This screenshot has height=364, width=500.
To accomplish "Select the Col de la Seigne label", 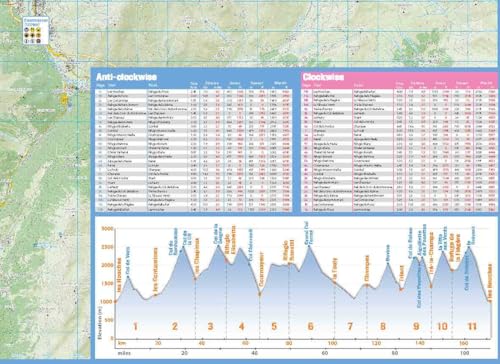I will (x=218, y=234).
